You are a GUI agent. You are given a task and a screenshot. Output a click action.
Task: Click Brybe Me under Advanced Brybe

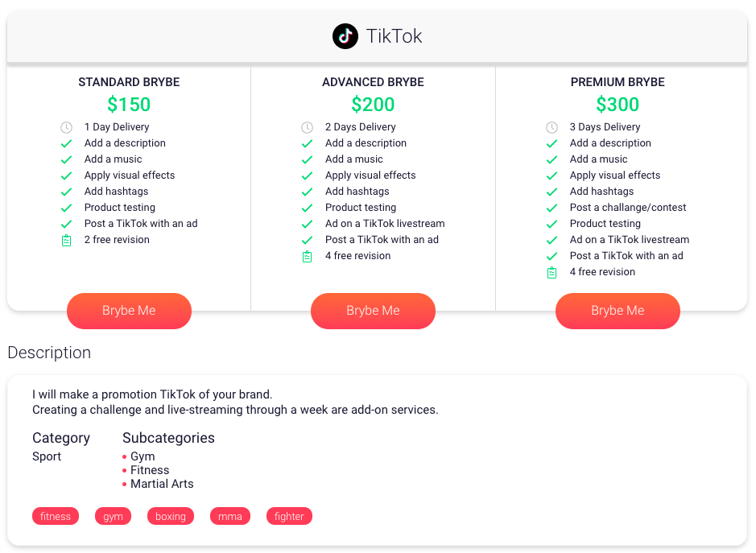point(374,311)
